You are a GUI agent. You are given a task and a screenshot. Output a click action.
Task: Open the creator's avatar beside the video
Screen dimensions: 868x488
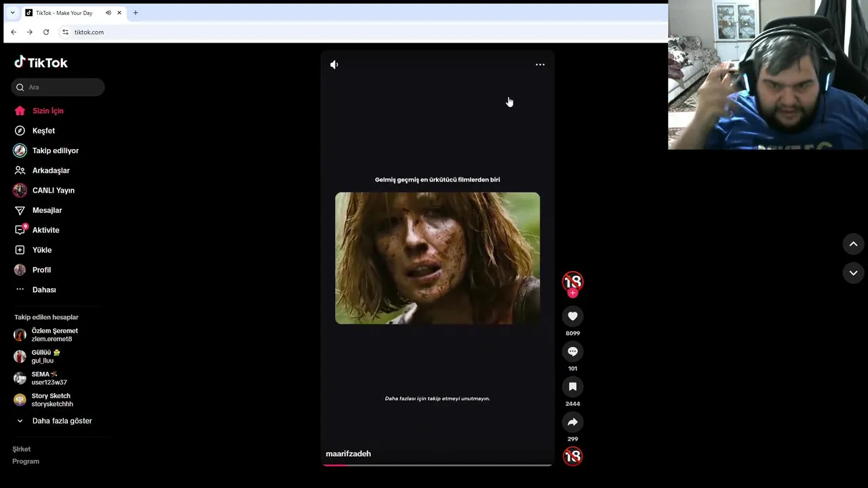572,281
